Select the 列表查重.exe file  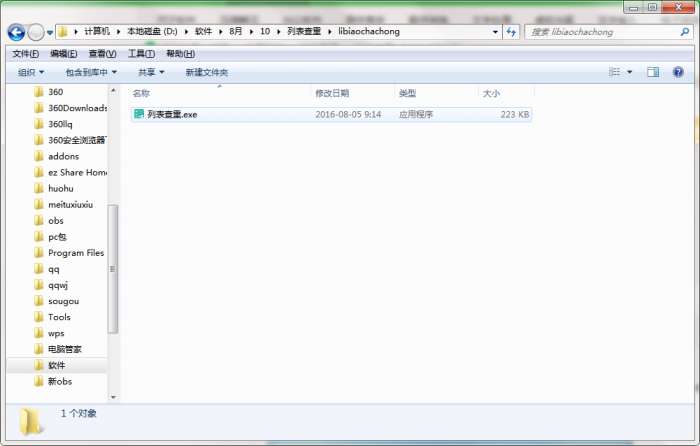[x=332, y=114]
